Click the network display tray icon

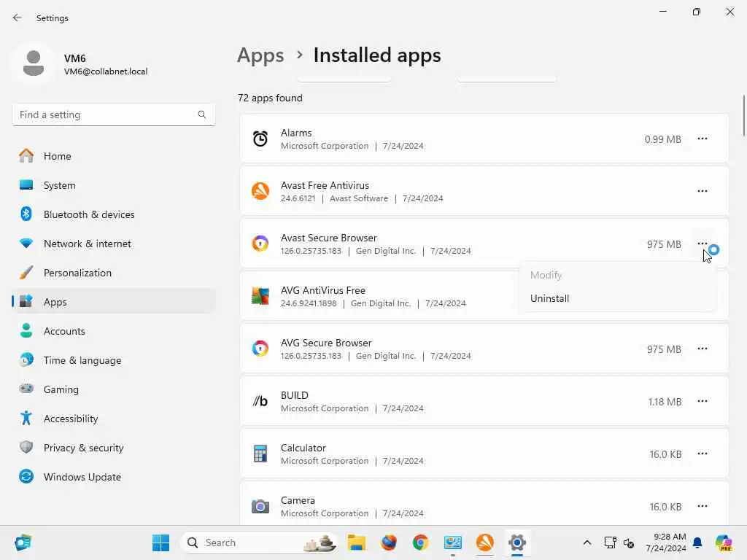(x=611, y=542)
